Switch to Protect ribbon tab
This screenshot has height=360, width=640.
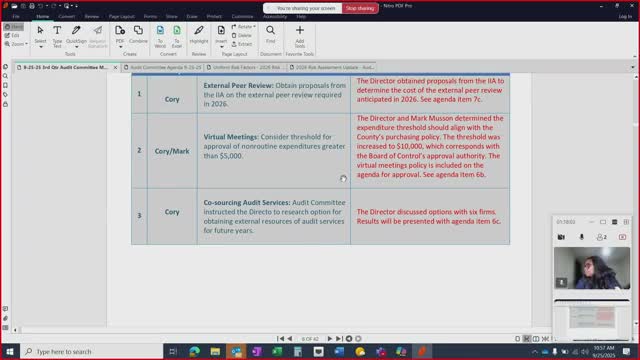coord(214,17)
